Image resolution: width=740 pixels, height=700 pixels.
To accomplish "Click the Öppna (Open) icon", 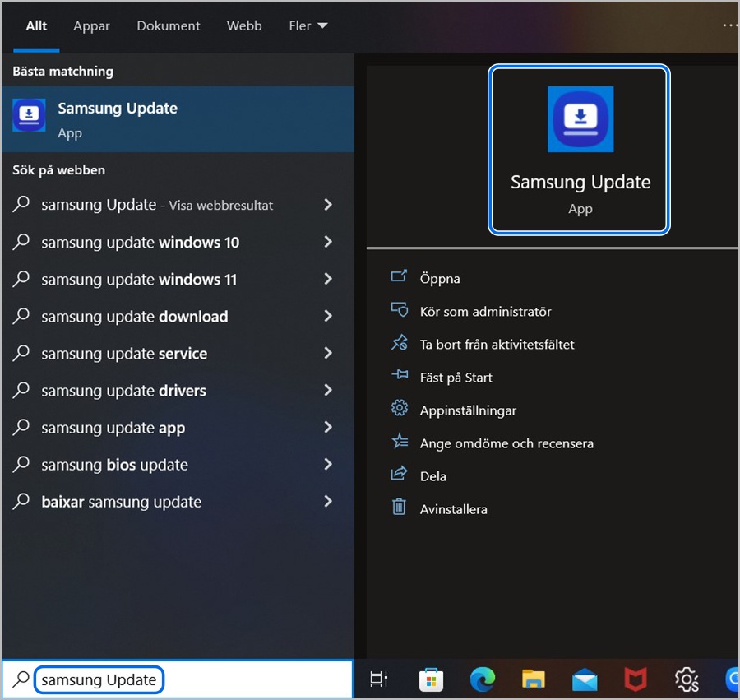I will [x=399, y=278].
